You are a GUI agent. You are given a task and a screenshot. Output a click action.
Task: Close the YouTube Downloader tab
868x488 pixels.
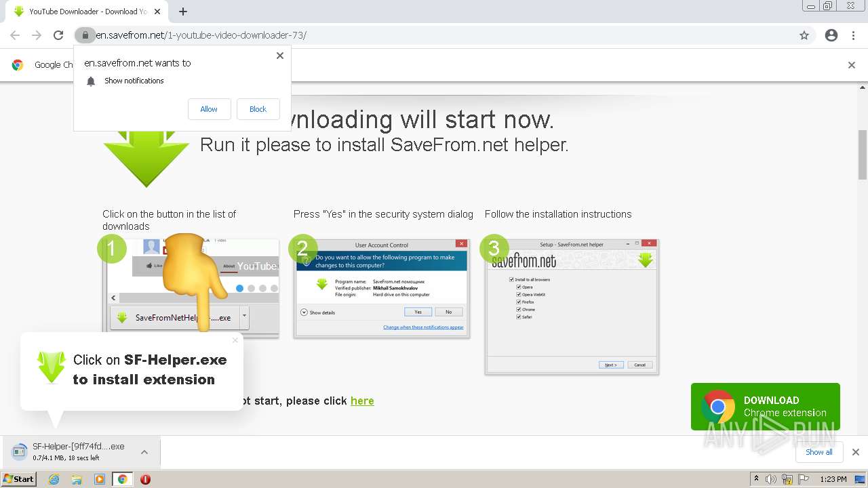tap(157, 12)
